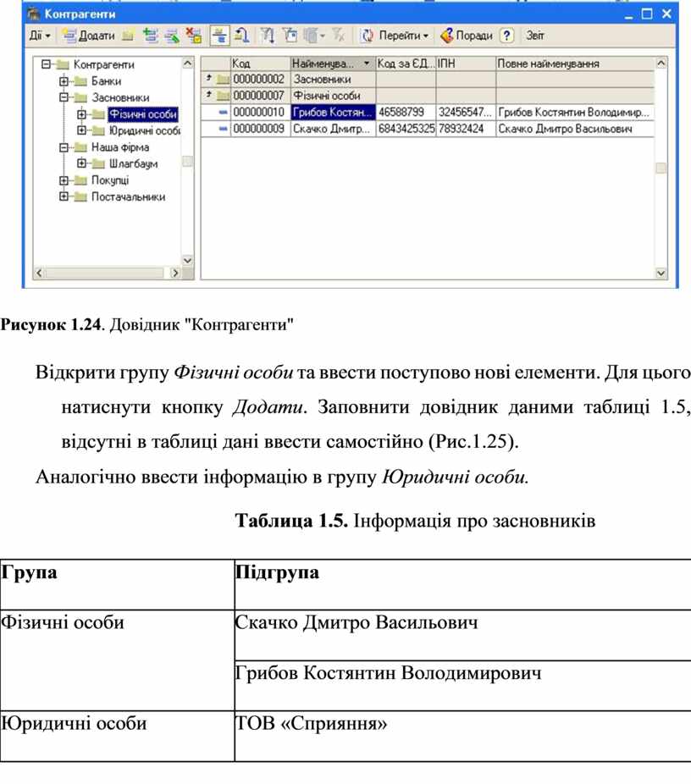The width and height of the screenshot is (691, 784).
Task: Click the Контрагенти window title icon
Action: click(34, 14)
